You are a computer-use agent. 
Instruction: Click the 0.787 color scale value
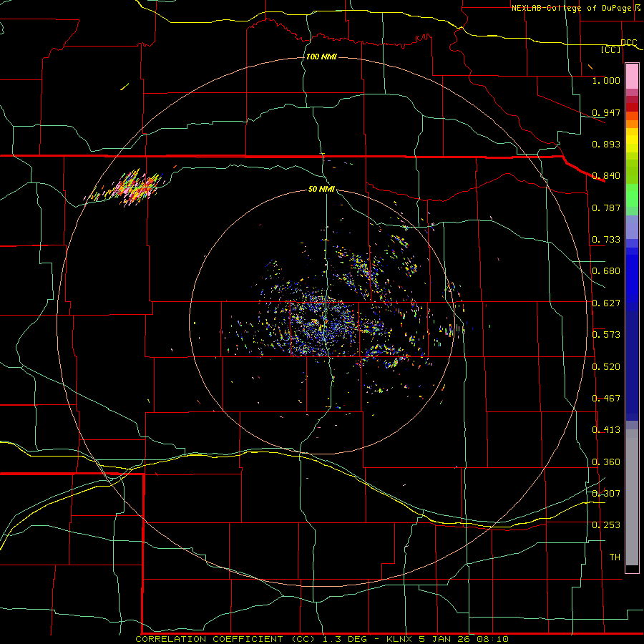pos(606,208)
